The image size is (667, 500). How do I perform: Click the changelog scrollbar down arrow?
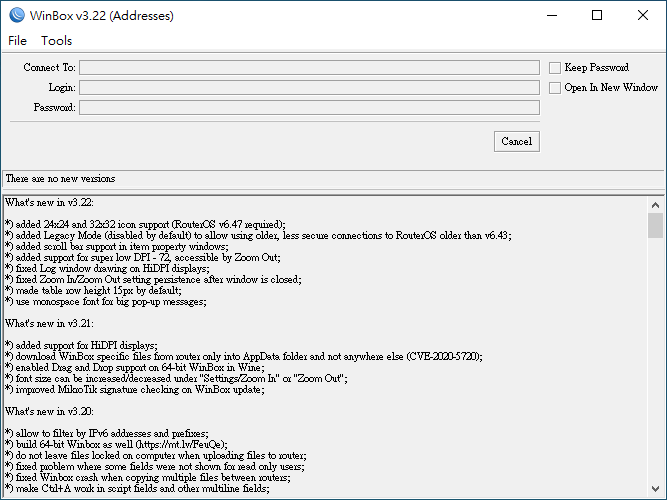click(x=655, y=489)
